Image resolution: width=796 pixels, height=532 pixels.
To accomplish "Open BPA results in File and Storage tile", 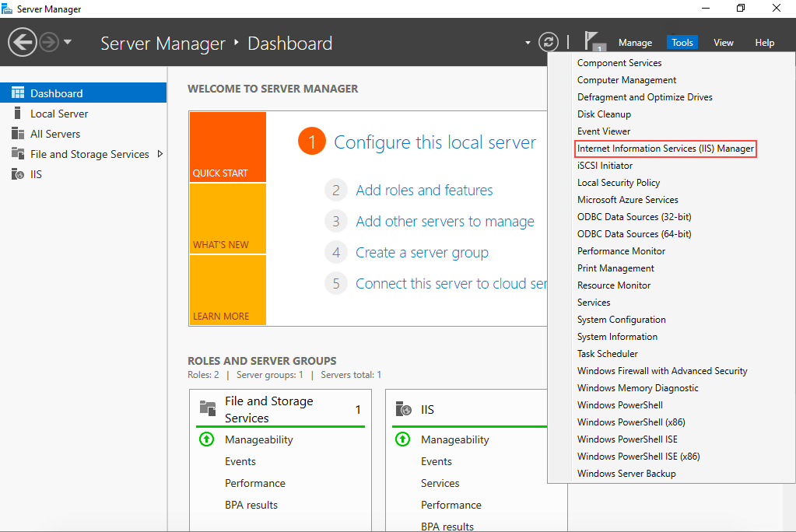I will (x=251, y=505).
